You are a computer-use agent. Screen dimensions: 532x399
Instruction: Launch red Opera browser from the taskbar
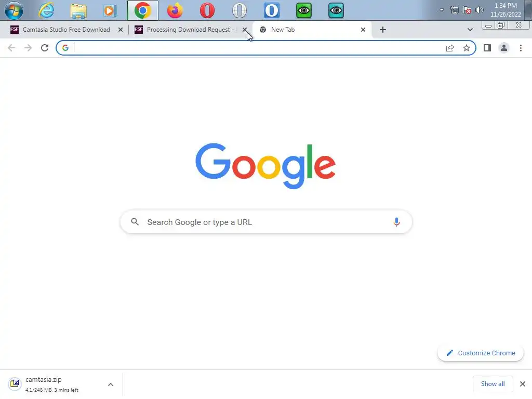207,10
